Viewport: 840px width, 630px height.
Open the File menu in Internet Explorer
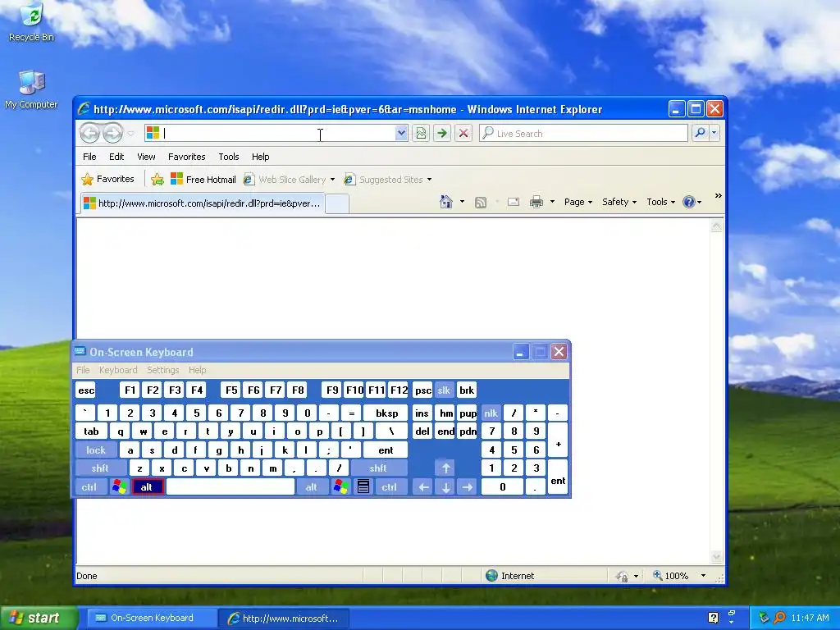tap(89, 157)
